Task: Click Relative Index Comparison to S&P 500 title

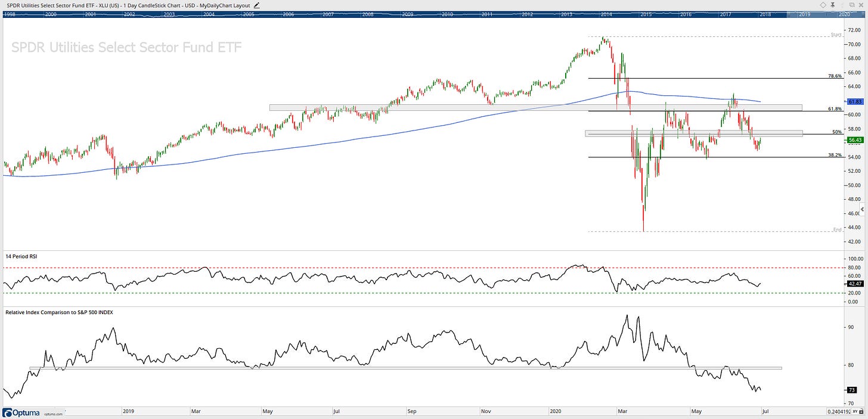Action: (59, 312)
